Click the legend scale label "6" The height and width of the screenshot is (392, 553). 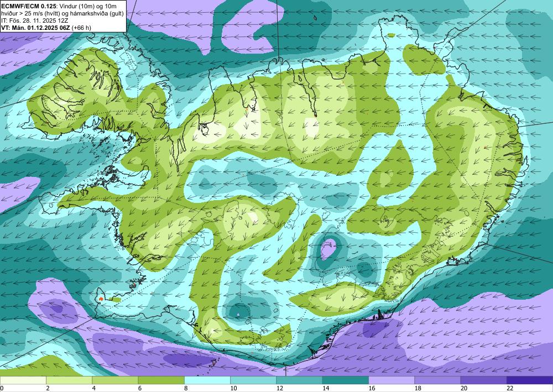[x=140, y=389]
